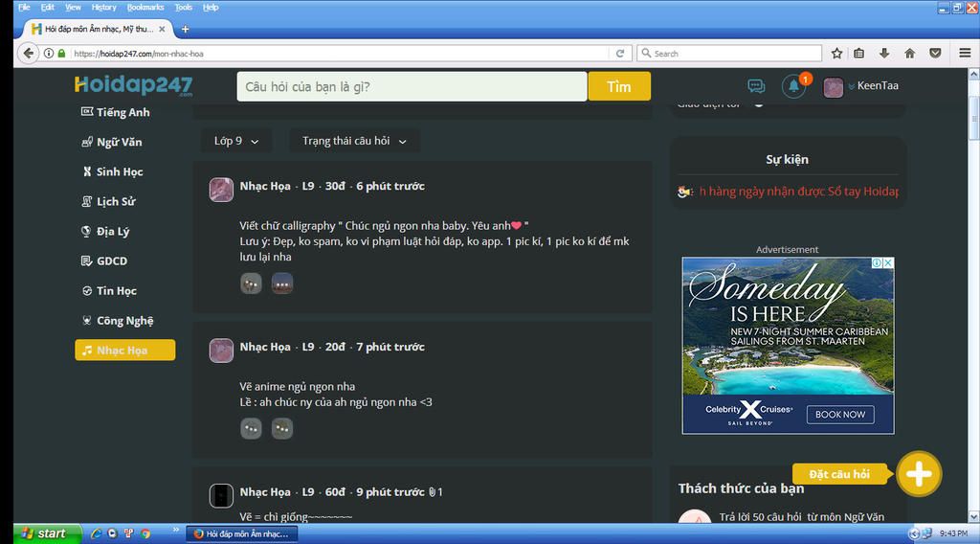Go to the Firefox home page icon
The width and height of the screenshot is (980, 544).
coord(910,53)
